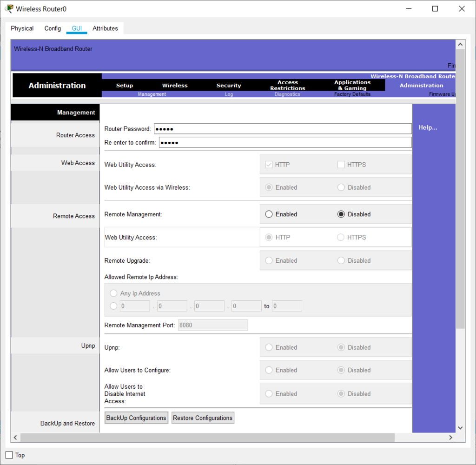Image resolution: width=476 pixels, height=465 pixels.
Task: Switch to the Physical tab
Action: coord(22,28)
